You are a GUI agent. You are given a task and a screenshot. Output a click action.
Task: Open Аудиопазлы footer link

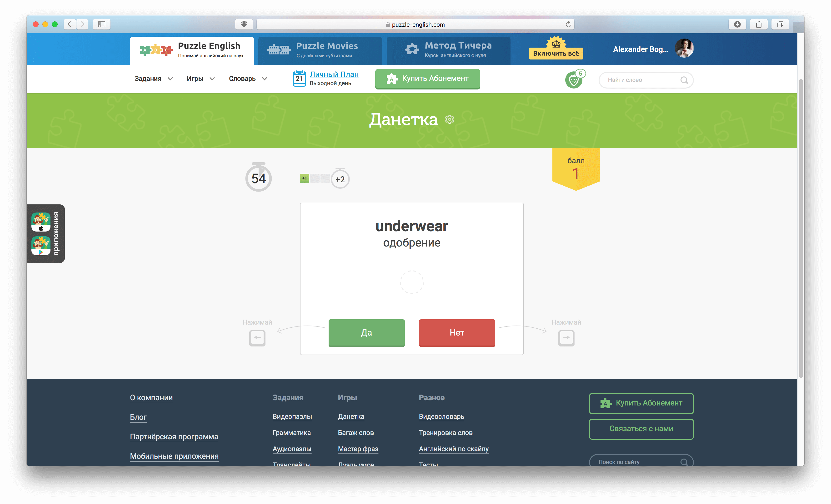292,449
